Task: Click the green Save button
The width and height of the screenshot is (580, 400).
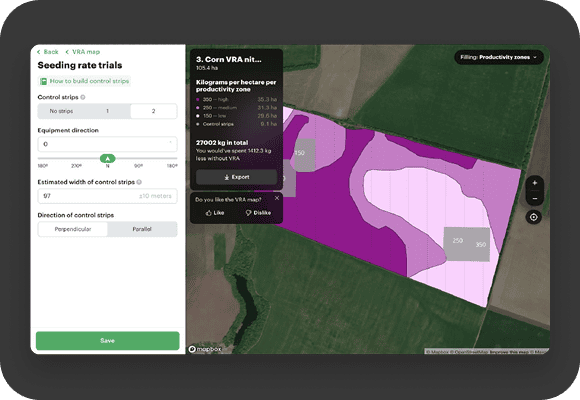Action: 108,341
